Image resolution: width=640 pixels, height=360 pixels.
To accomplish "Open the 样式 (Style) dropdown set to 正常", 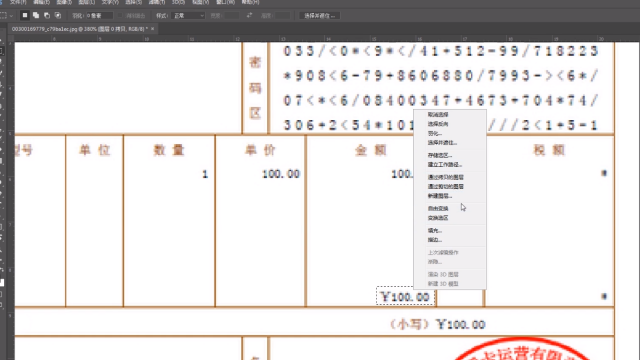I will (x=189, y=16).
